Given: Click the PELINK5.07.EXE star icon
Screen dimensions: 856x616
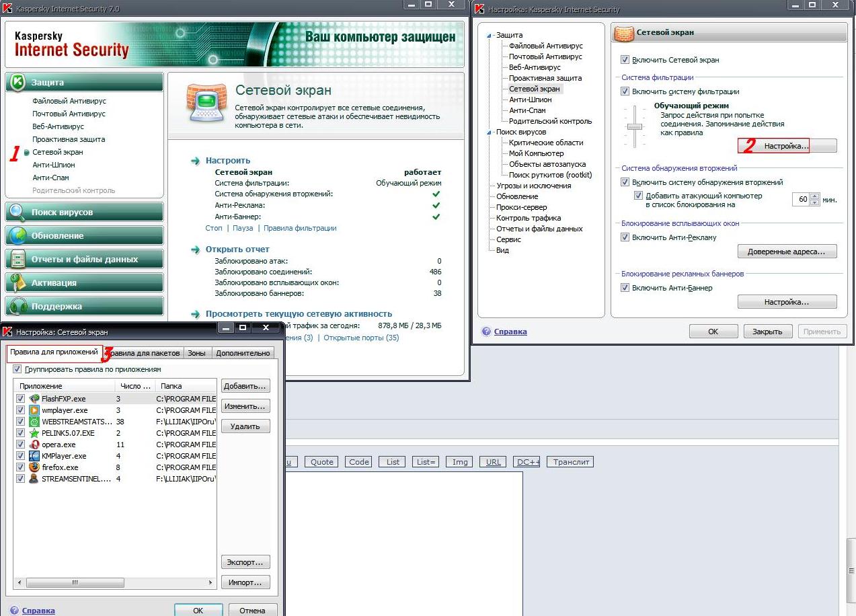Looking at the screenshot, I should [34, 433].
